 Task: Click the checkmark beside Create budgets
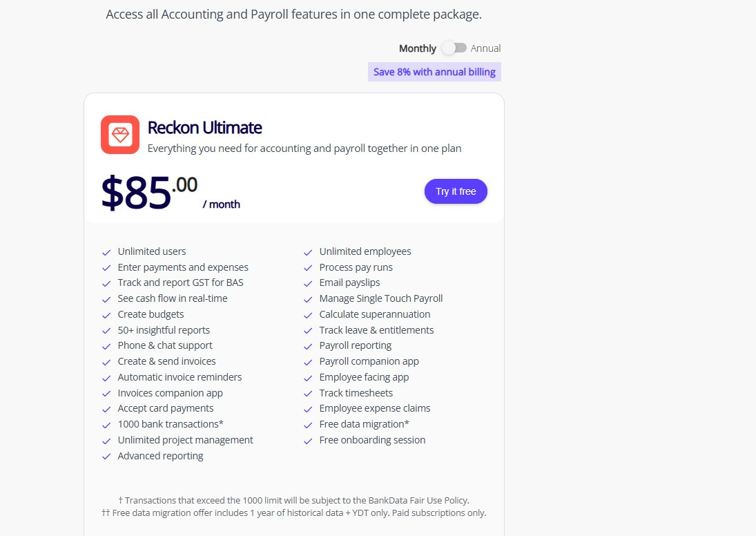[106, 314]
